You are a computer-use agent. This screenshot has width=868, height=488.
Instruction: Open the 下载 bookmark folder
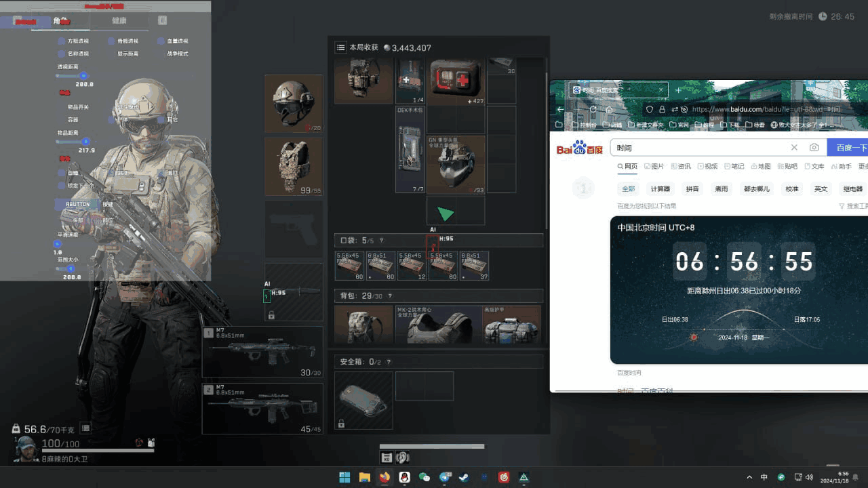pyautogui.click(x=730, y=125)
